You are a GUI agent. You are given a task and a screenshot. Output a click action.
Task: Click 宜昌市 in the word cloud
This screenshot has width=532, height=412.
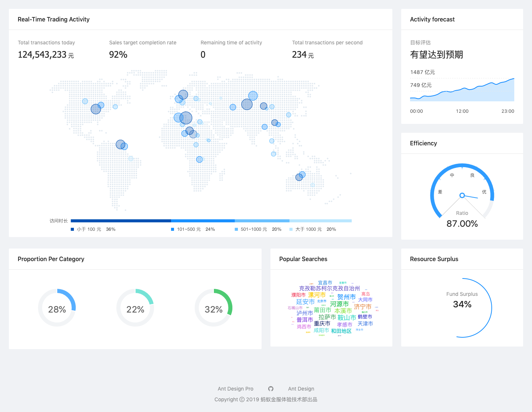[325, 283]
